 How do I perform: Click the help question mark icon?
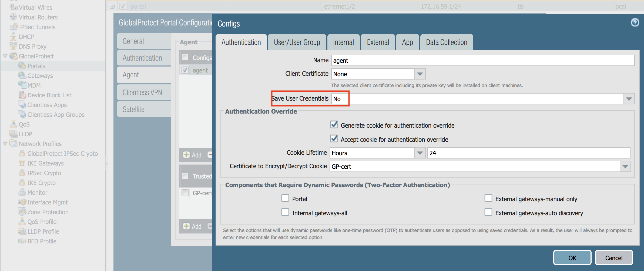635,22
